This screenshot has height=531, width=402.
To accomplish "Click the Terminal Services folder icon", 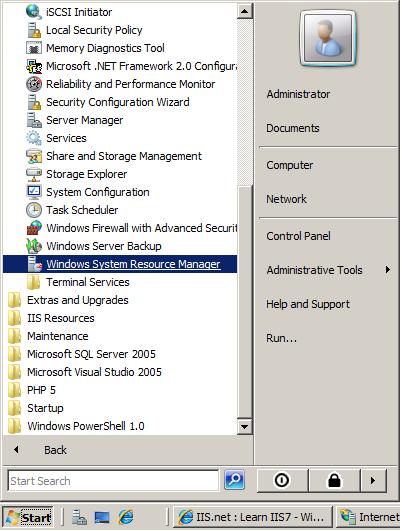I will click(34, 282).
